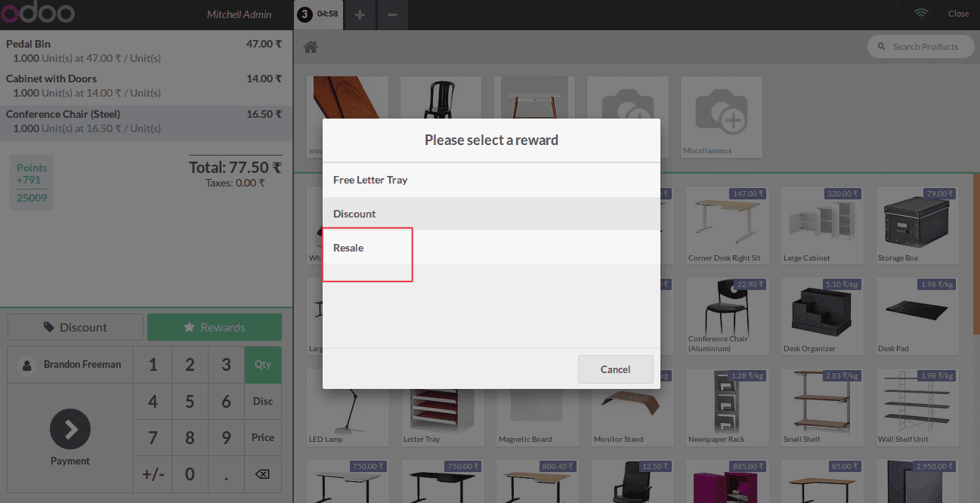Click the Discount tag button
The image size is (980, 503).
pos(76,327)
